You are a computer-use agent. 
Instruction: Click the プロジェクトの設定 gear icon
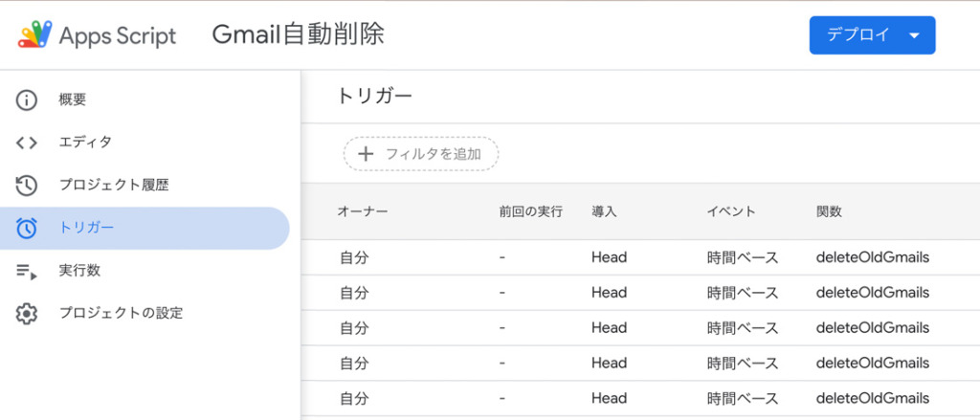pyautogui.click(x=26, y=314)
